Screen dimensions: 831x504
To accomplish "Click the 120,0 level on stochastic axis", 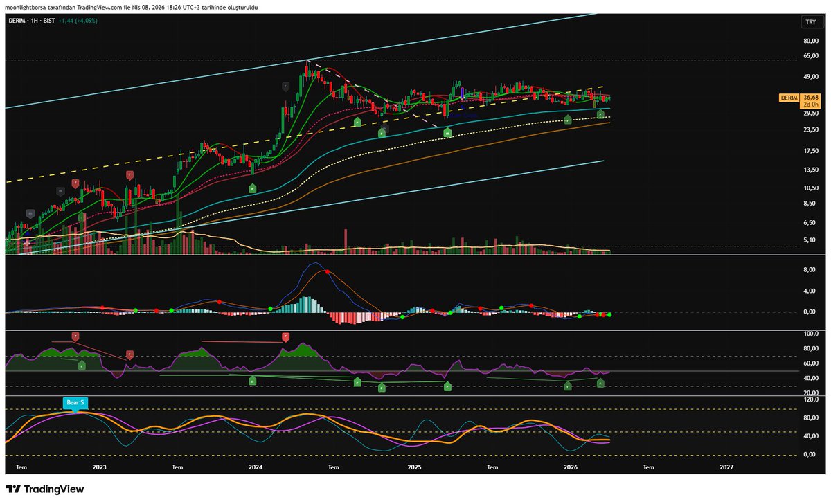I will pos(810,399).
